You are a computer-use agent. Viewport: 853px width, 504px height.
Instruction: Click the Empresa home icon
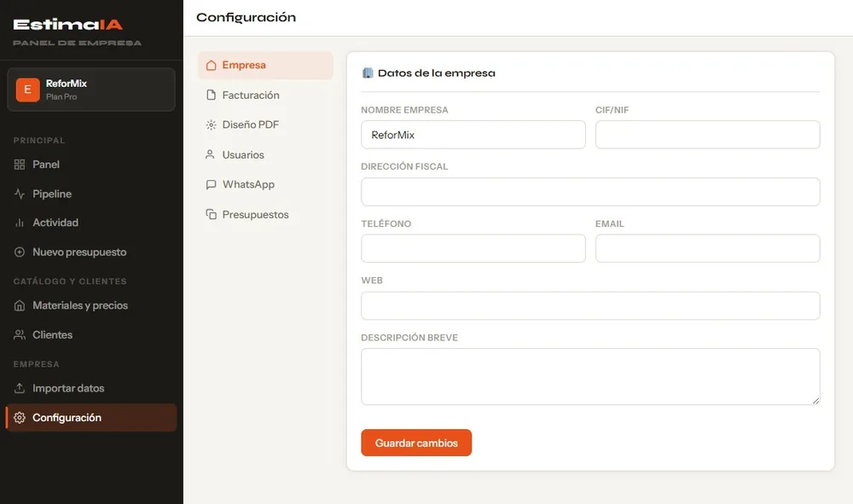click(211, 66)
